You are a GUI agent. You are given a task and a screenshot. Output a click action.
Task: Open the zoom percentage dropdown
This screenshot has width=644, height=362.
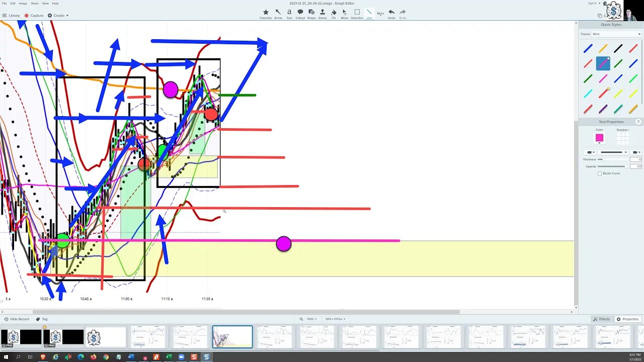pyautogui.click(x=312, y=319)
